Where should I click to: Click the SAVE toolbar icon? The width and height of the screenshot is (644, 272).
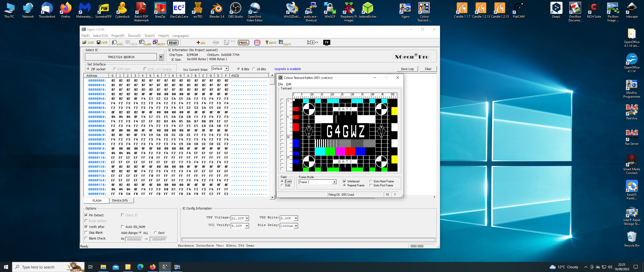[x=102, y=43]
